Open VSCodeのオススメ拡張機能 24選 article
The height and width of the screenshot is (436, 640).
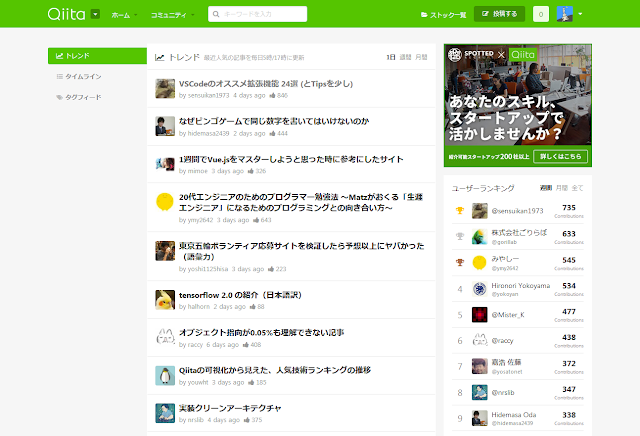click(x=266, y=84)
